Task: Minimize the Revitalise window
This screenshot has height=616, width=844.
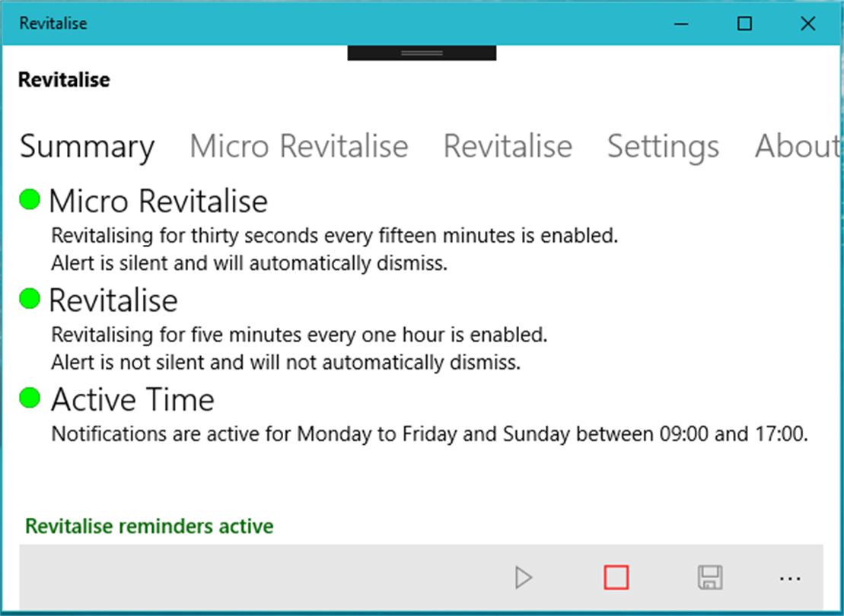Action: [x=681, y=23]
